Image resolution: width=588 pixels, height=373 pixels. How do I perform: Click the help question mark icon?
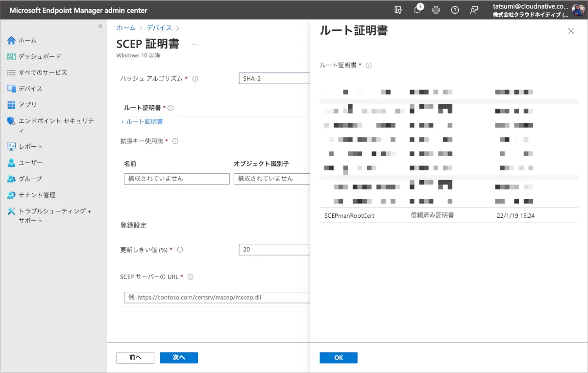pyautogui.click(x=455, y=10)
